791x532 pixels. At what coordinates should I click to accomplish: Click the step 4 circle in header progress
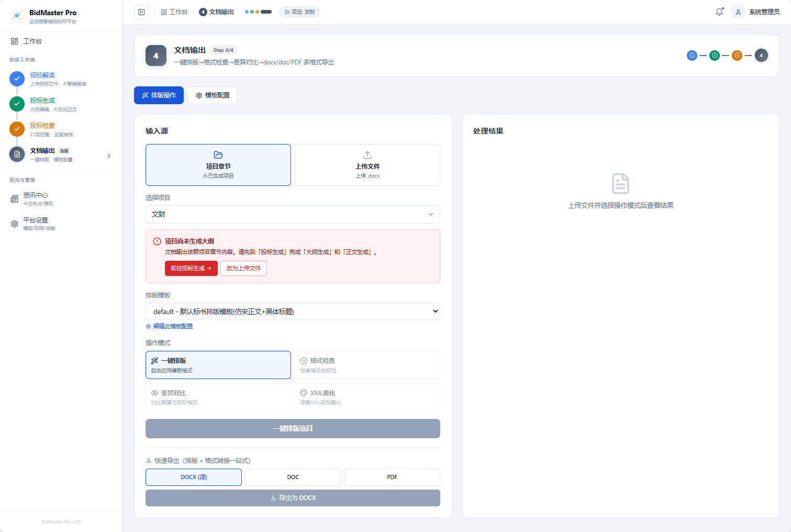761,55
